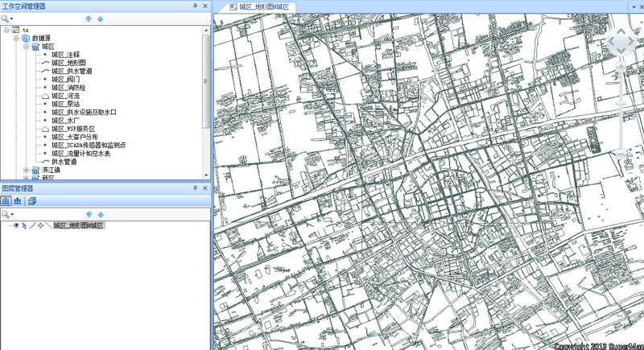Expand the 滨江镇 datasource node

(26, 171)
